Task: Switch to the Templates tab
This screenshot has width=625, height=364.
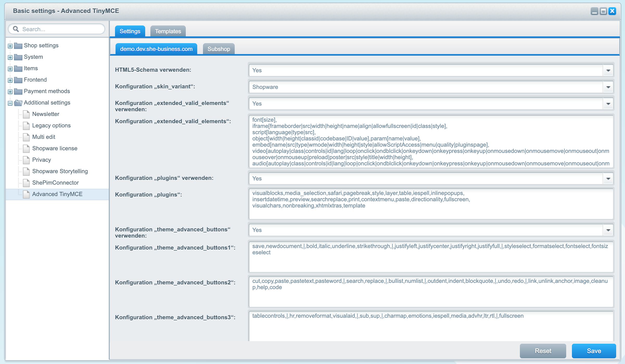Action: [x=168, y=31]
